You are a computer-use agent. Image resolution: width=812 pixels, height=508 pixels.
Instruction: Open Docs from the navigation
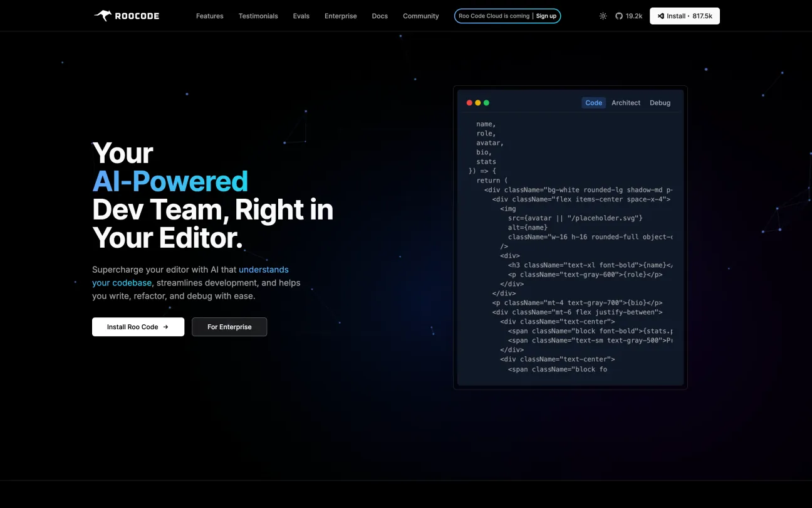[380, 16]
